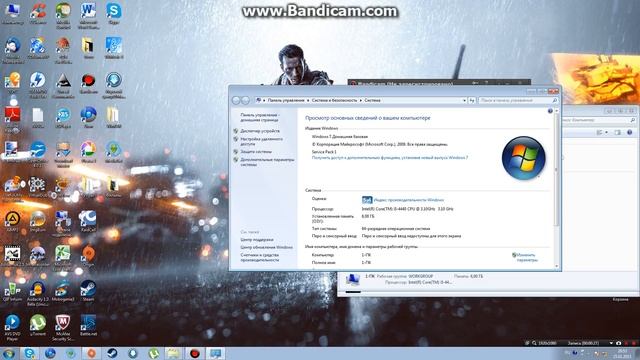Open the QIP Infium desktop shortcut
Image resolution: width=640 pixels, height=360 pixels.
click(12, 291)
